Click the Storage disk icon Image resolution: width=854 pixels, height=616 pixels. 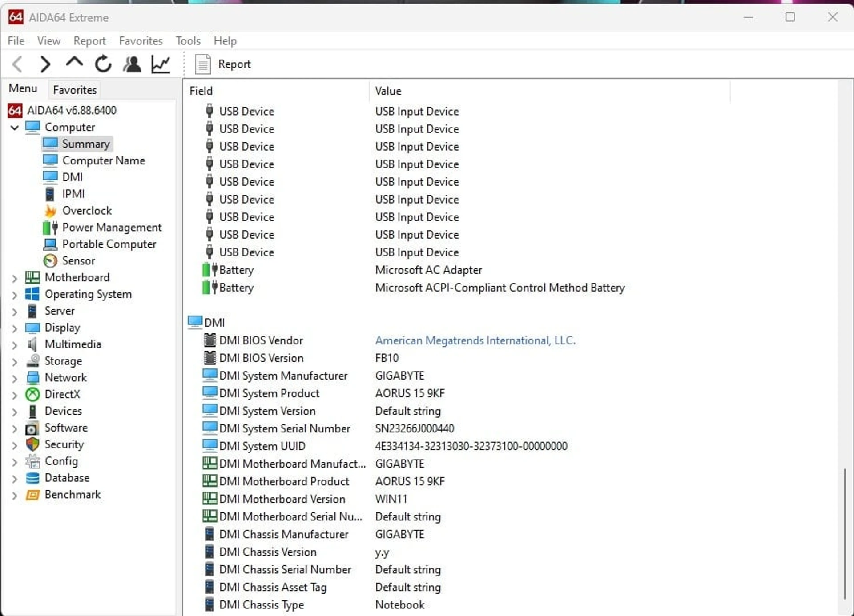click(x=32, y=361)
